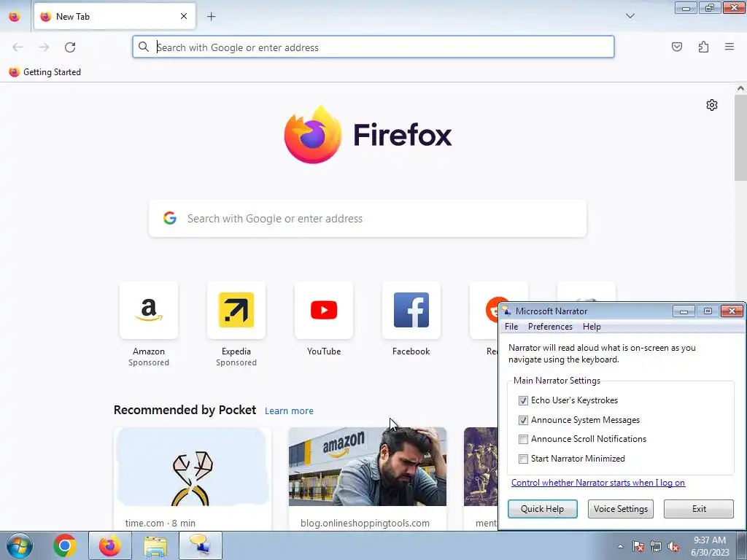Click the Sponsored label under Amazon
The image size is (747, 560).
point(149,362)
